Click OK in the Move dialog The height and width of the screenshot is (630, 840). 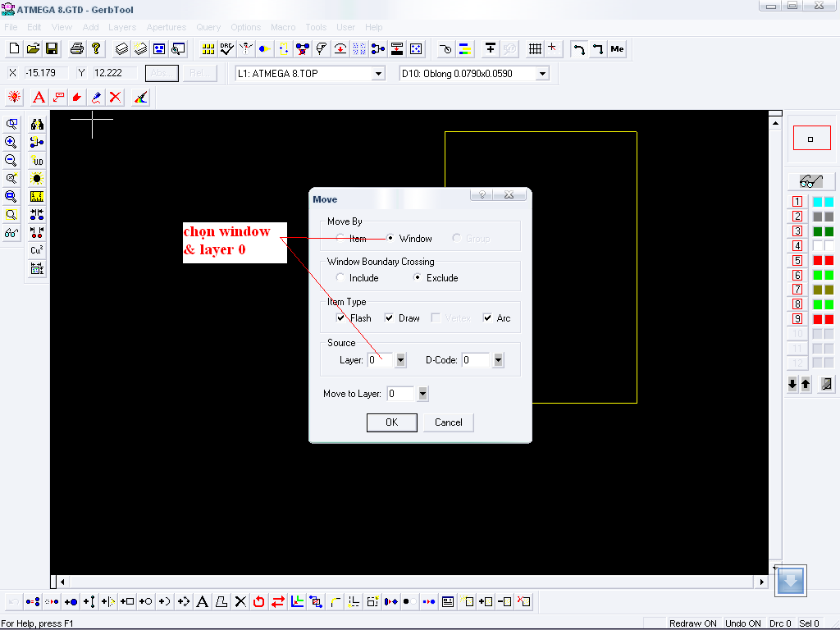coord(391,422)
